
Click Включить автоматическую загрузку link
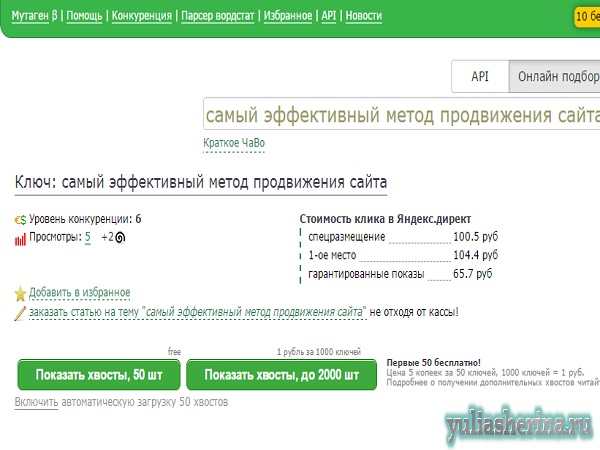coord(36,402)
